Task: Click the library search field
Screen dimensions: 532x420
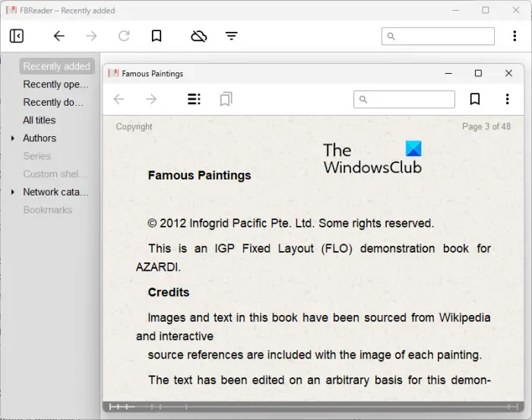Action: point(438,36)
